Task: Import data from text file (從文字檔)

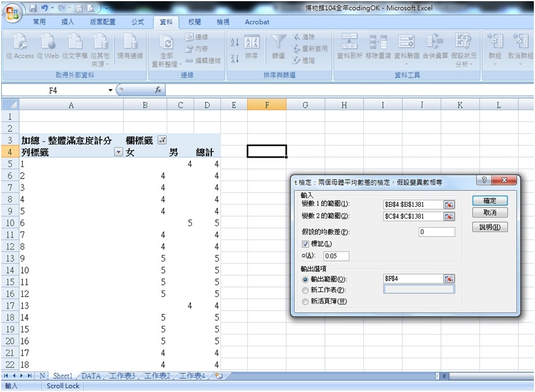Action: coord(75,41)
